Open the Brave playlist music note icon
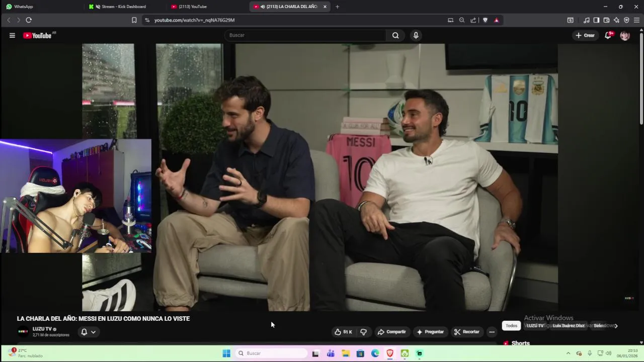The width and height of the screenshot is (644, 362). click(x=586, y=20)
